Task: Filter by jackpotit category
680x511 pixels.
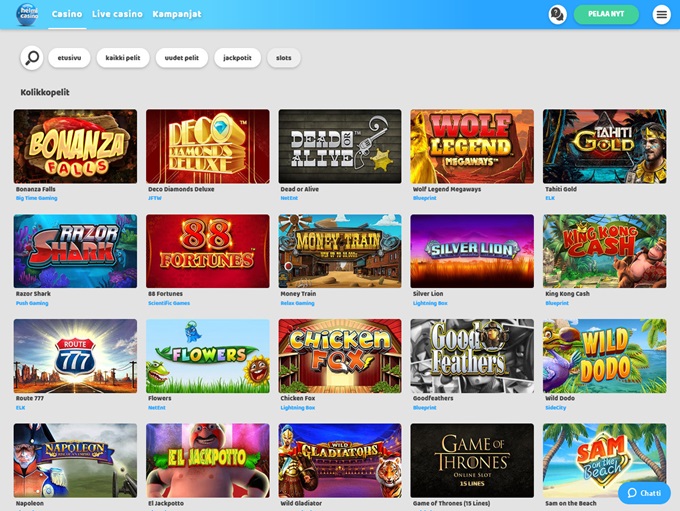Action: (237, 58)
